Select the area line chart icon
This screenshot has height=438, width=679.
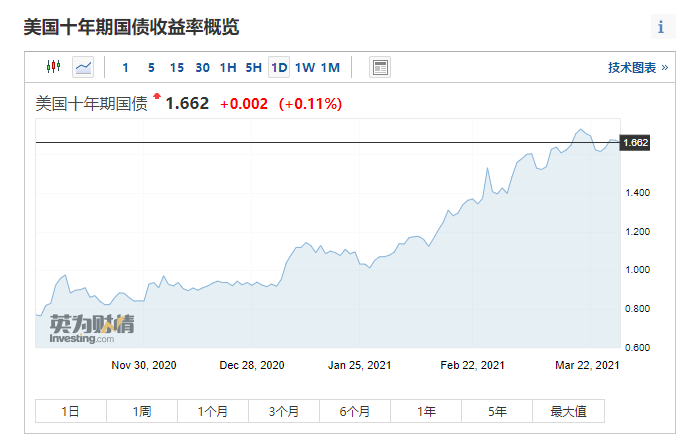[83, 67]
